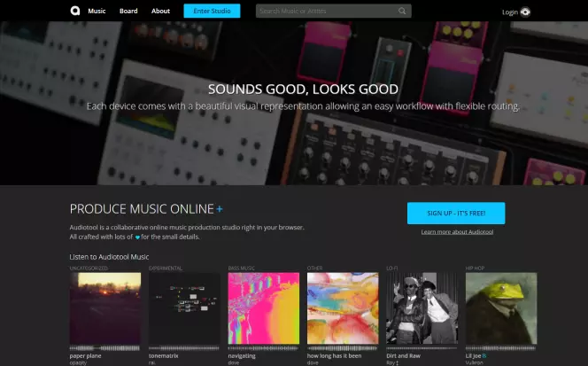The image size is (588, 366).
Task: Select the Bass Music genre label
Action: (241, 268)
